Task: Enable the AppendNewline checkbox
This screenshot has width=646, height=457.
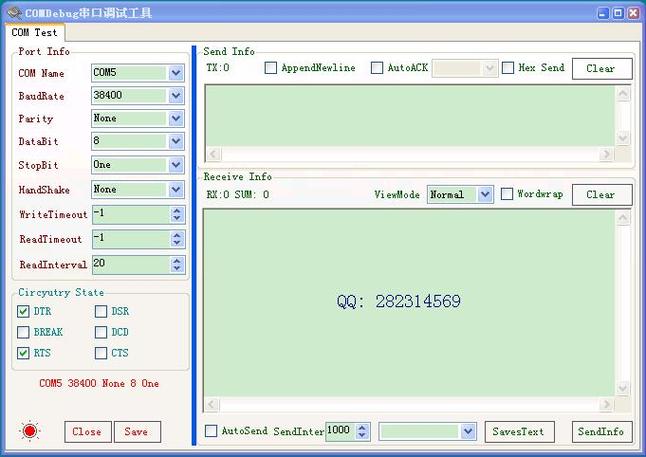Action: click(x=271, y=68)
